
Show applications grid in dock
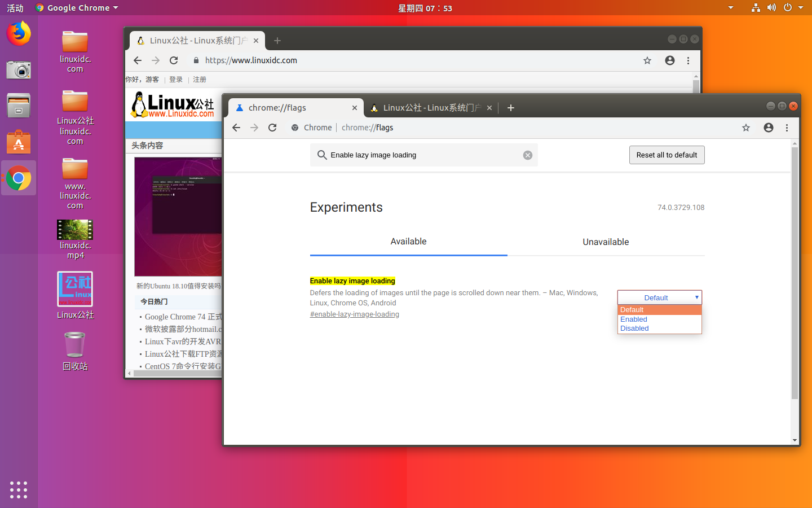(19, 489)
